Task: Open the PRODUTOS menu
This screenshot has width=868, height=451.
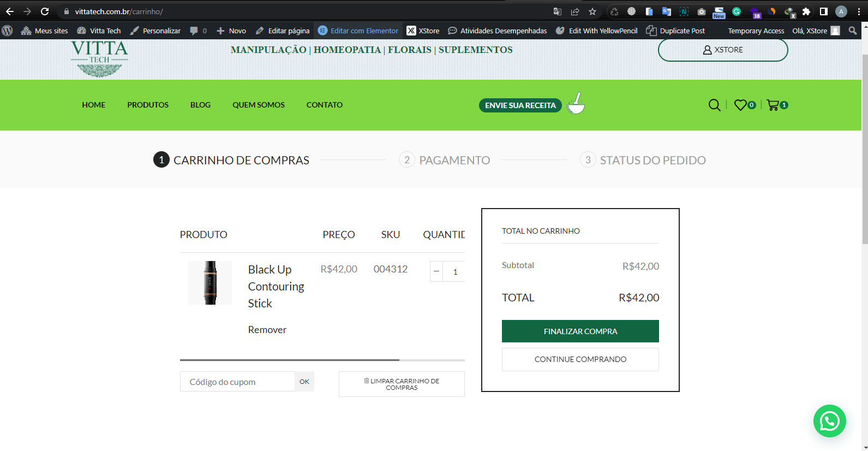Action: coord(148,105)
